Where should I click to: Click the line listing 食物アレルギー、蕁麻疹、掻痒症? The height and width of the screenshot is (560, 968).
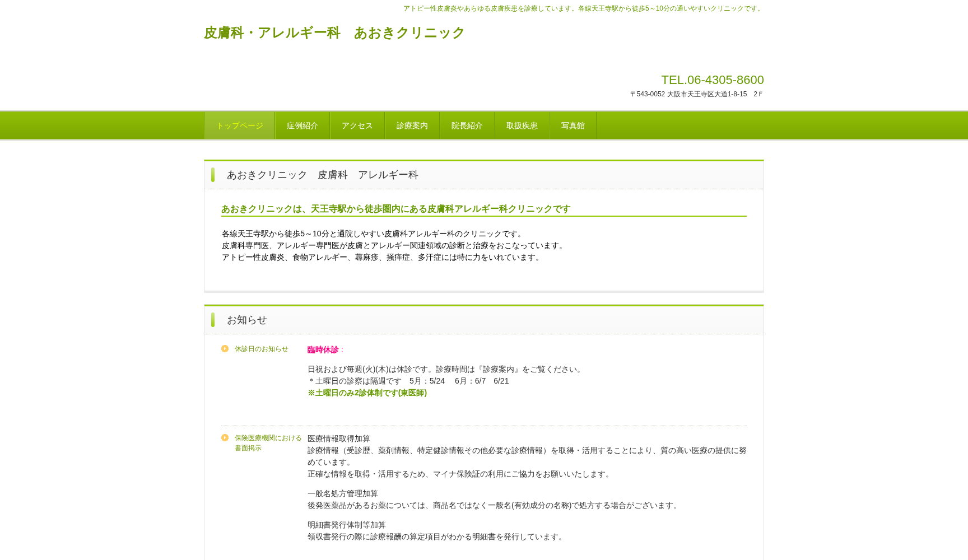pos(382,257)
